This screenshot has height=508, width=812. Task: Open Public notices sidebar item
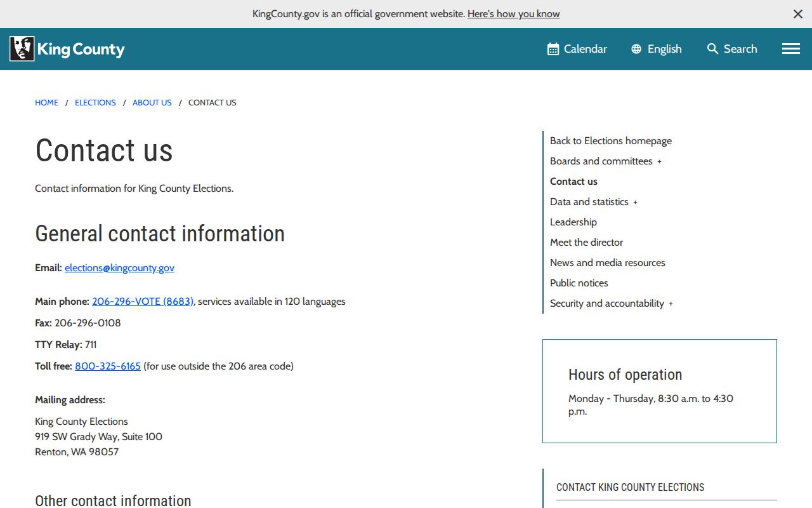[579, 283]
